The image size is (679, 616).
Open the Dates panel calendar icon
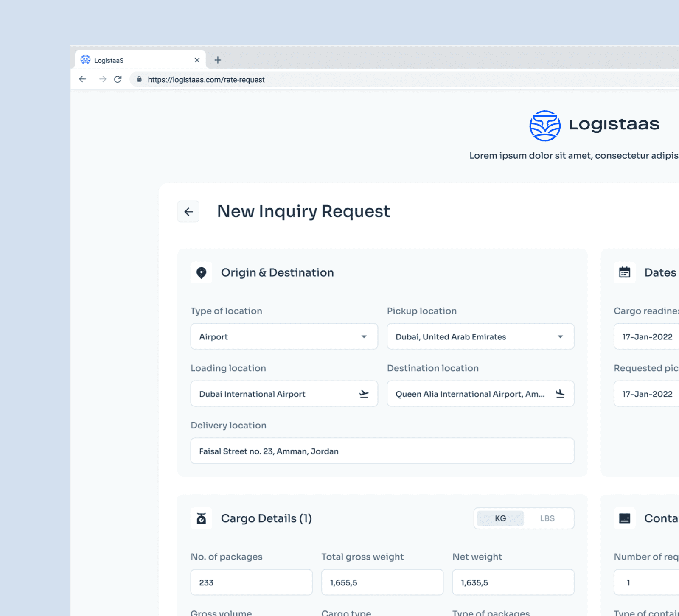(x=624, y=272)
